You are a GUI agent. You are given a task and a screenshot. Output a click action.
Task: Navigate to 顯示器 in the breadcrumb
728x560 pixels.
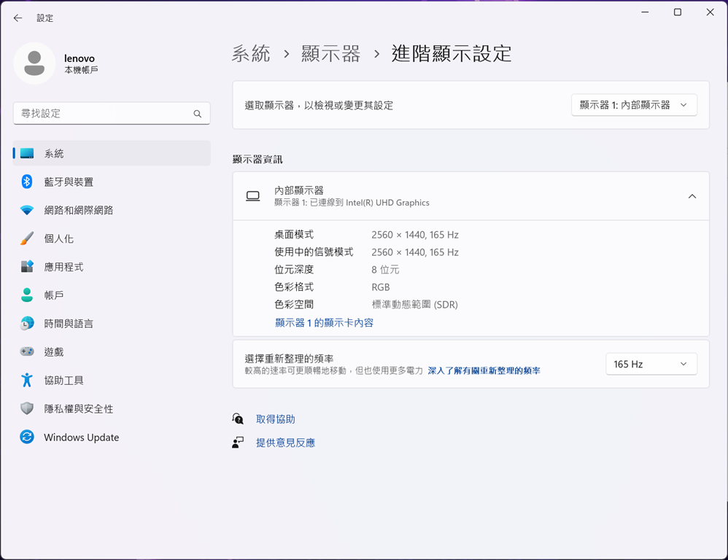point(330,54)
